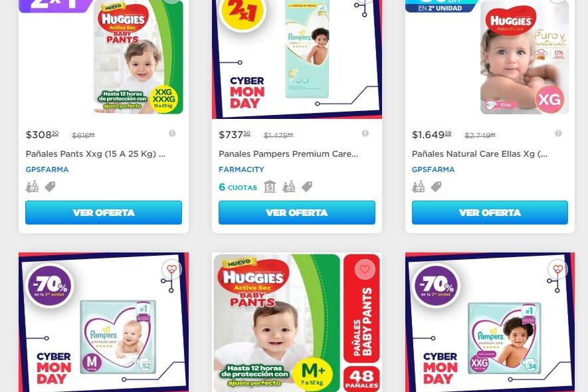Viewport: 588px width, 392px height.
Task: Click the info icon beside the $737 price
Action: [365, 133]
